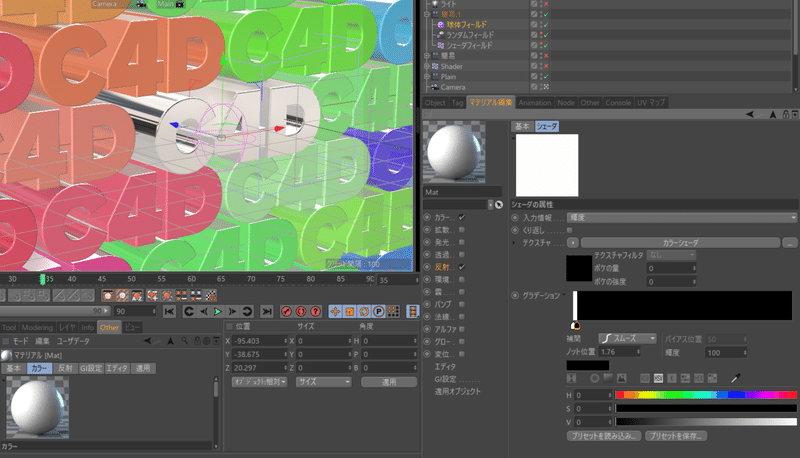
Task: Toggle the green check on 球体フィールド
Action: pyautogui.click(x=546, y=24)
